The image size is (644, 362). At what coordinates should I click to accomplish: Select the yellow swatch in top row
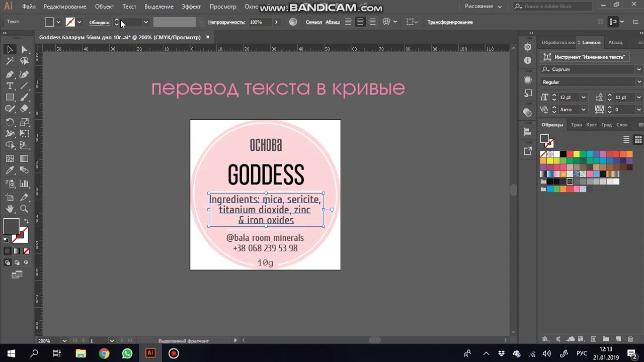coord(576,154)
